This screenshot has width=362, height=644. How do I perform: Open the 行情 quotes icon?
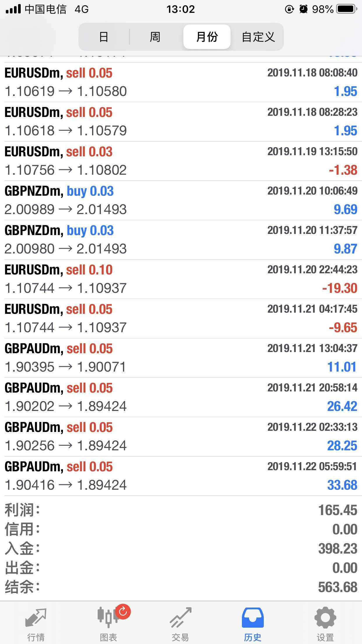(36, 618)
